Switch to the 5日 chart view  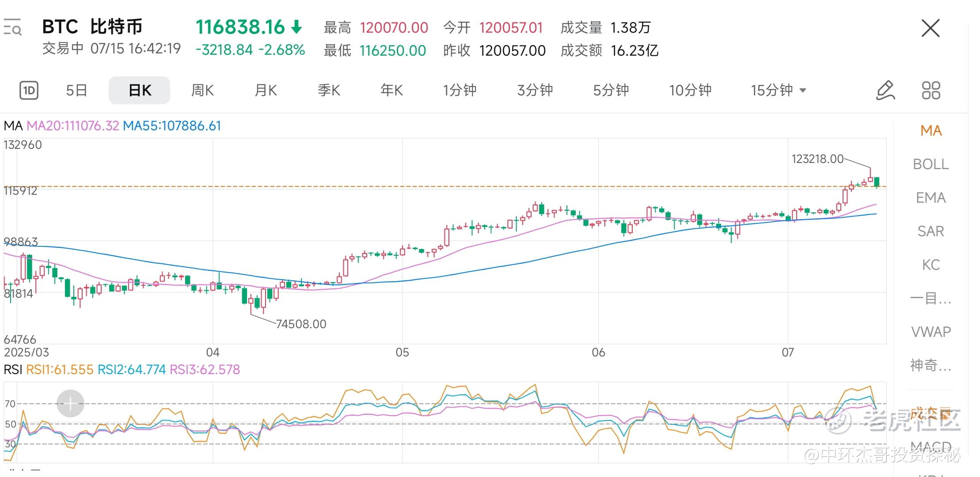click(76, 91)
